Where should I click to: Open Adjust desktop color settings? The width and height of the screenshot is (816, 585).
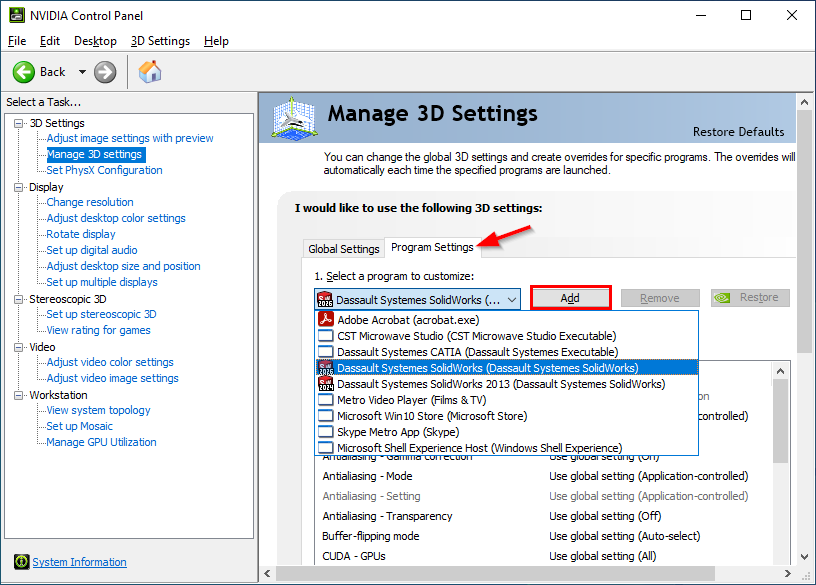116,218
